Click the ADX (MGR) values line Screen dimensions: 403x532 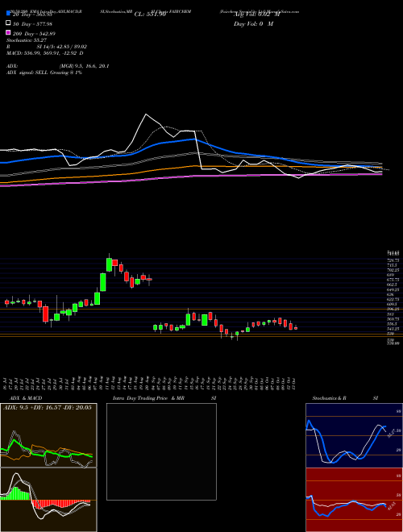tap(58, 66)
